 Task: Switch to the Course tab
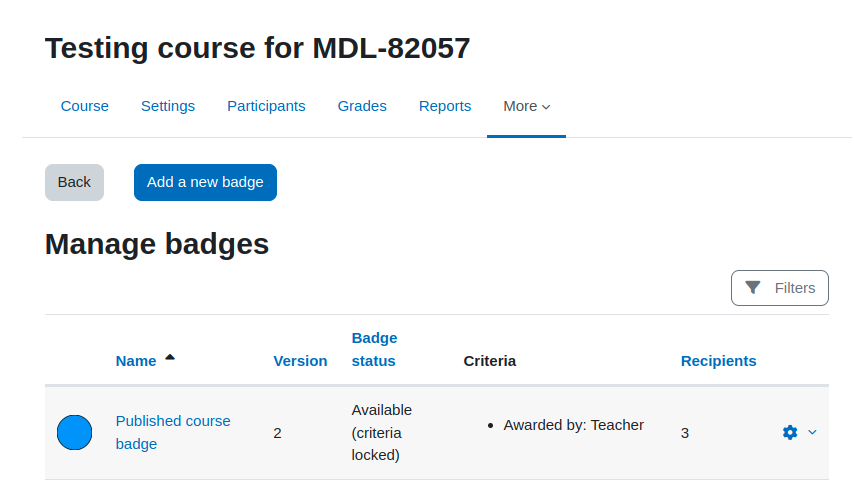pos(84,106)
